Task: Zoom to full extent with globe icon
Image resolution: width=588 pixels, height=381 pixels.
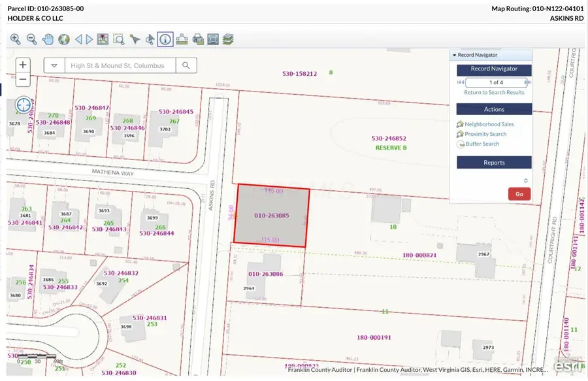Action: click(64, 39)
